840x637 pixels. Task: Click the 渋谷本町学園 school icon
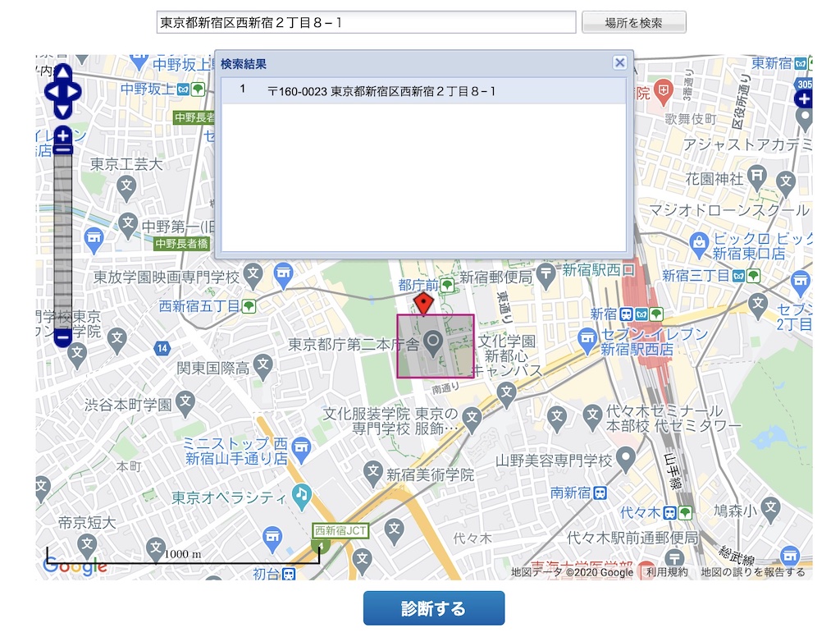[185, 403]
